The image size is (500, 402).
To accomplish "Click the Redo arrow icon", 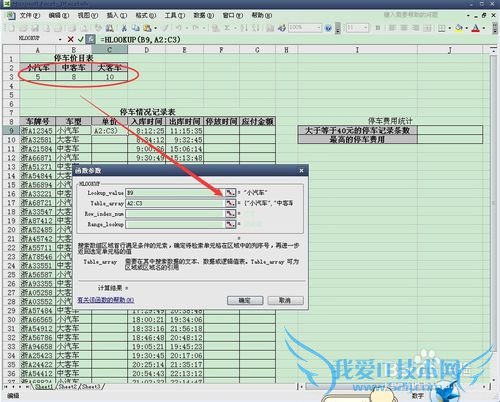I will pos(196,28).
